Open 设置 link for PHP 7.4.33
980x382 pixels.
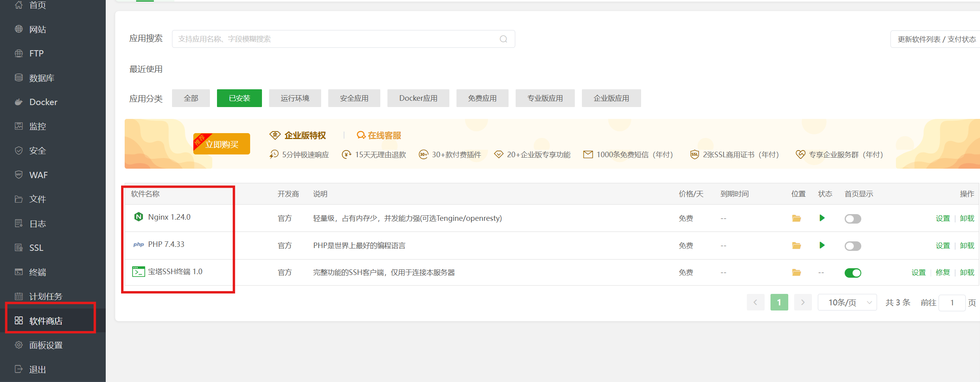tap(943, 246)
